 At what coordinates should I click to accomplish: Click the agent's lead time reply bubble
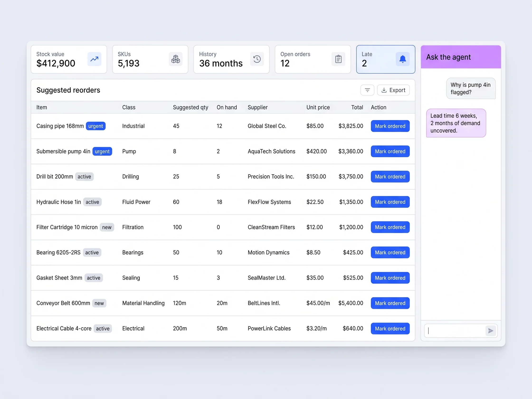[x=456, y=123]
